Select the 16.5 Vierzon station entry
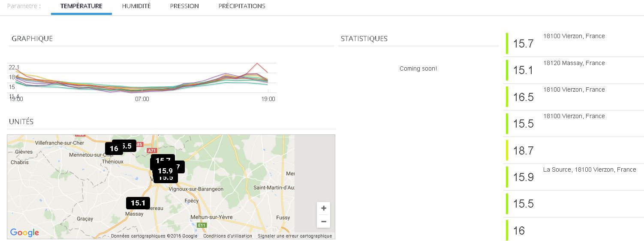Viewport: 644px width, 241px height. click(x=574, y=97)
